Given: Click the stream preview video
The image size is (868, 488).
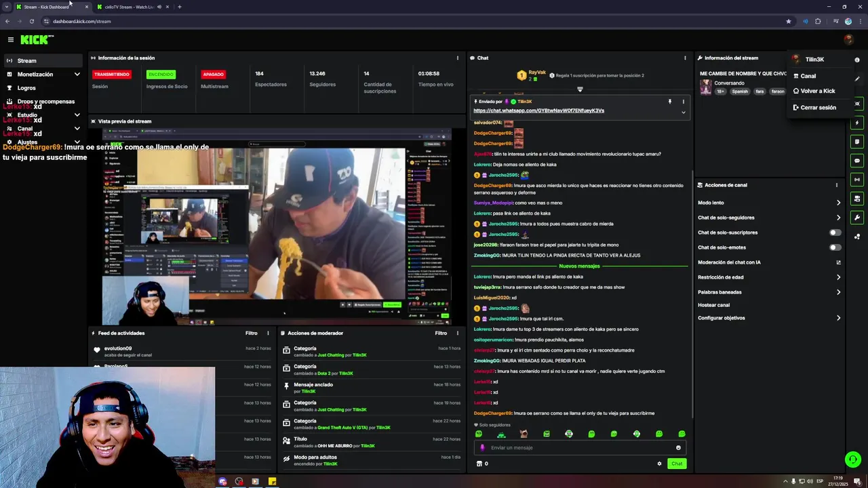Looking at the screenshot, I should (277, 227).
